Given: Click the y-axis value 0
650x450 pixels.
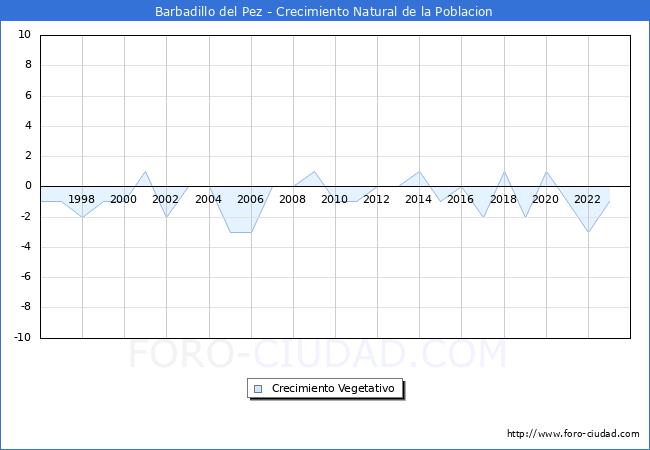Looking at the screenshot, I should [28, 186].
